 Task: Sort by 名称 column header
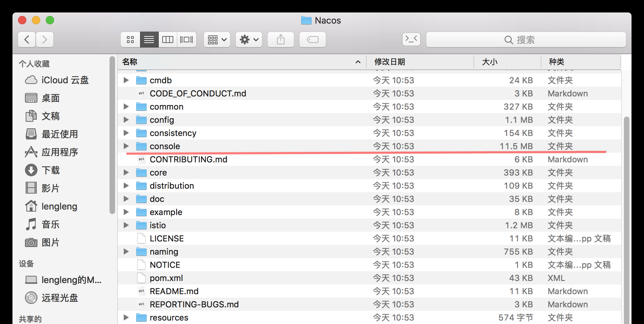242,62
